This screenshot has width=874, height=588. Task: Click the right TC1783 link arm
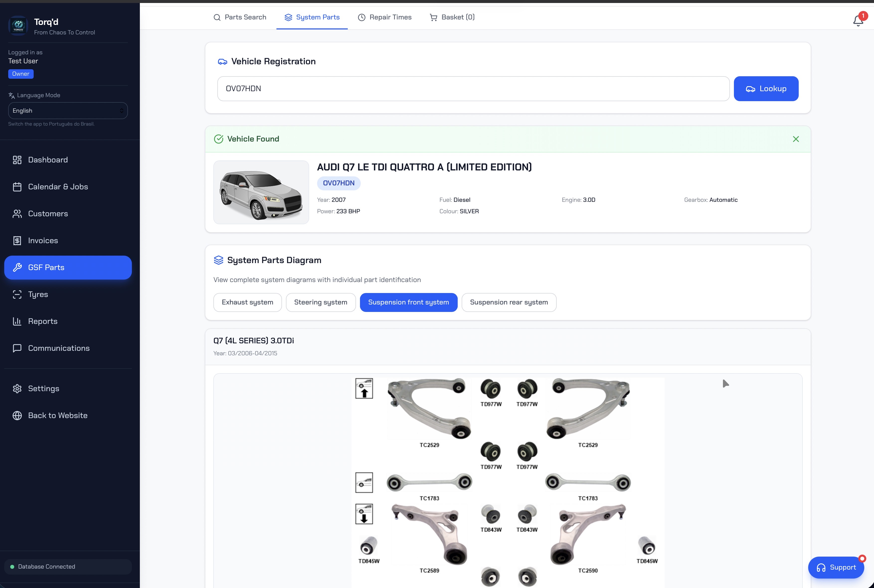(588, 482)
